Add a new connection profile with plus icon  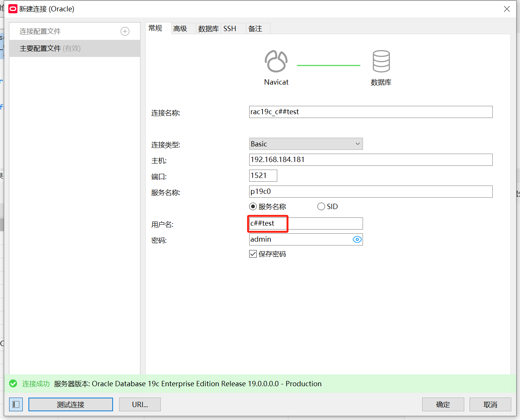[x=125, y=31]
